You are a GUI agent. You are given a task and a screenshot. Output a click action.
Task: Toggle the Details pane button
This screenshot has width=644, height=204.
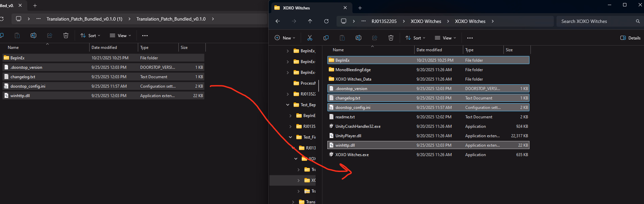click(x=630, y=38)
